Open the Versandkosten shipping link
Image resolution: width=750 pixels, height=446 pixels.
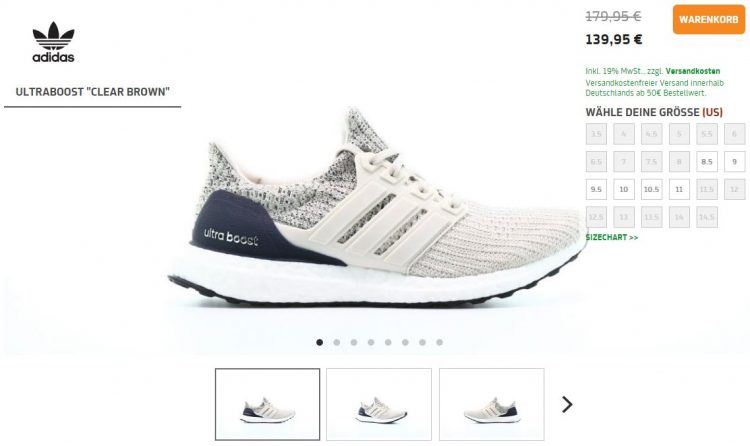[x=693, y=71]
